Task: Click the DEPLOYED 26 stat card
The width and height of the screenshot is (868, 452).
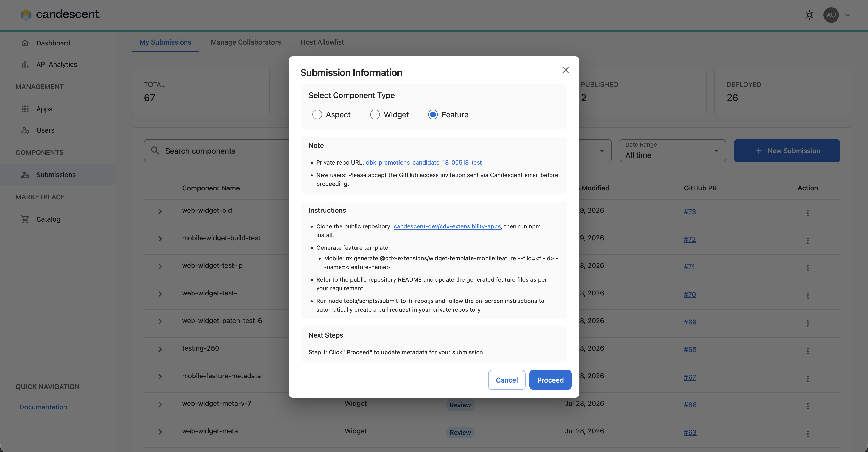Action: 783,91
